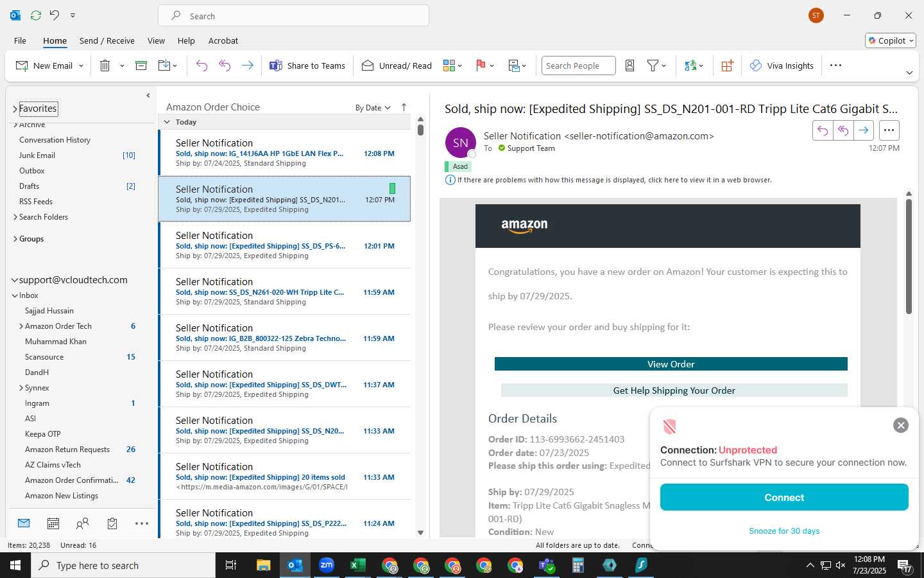This screenshot has width=924, height=578.
Task: Click Snooze for 30 days link
Action: click(784, 531)
